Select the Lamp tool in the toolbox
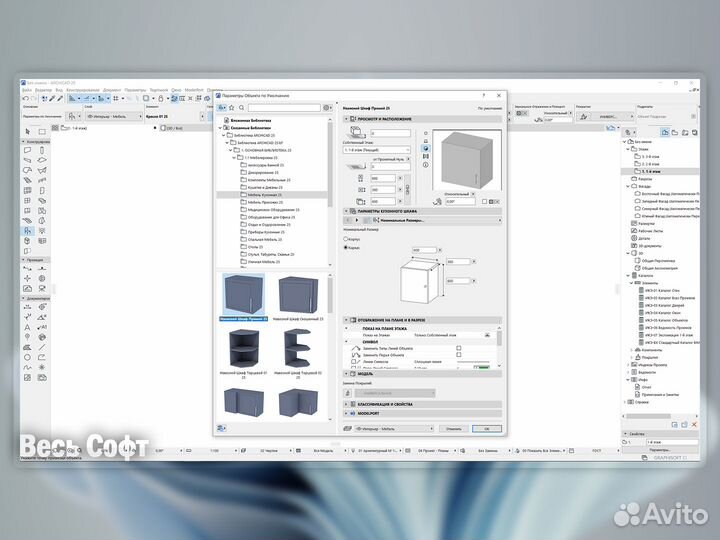 (x=42, y=231)
